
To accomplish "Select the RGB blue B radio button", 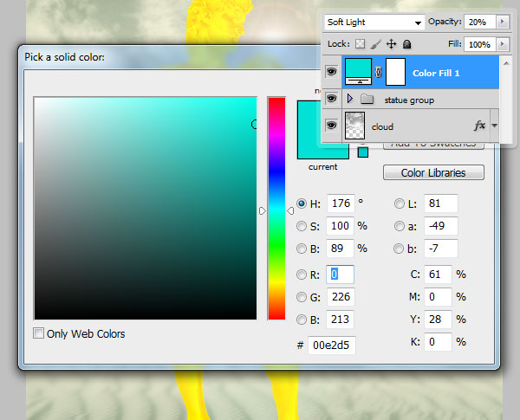I will point(302,320).
